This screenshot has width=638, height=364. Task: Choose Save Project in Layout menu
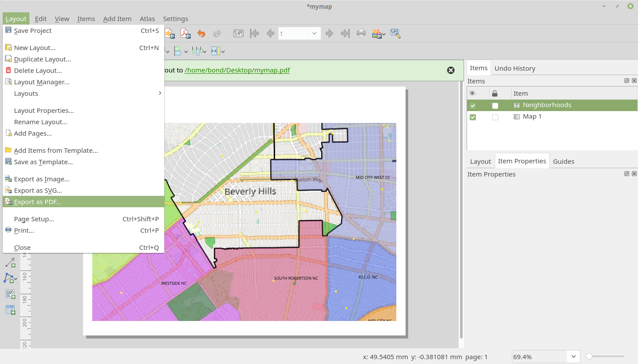(x=83, y=31)
